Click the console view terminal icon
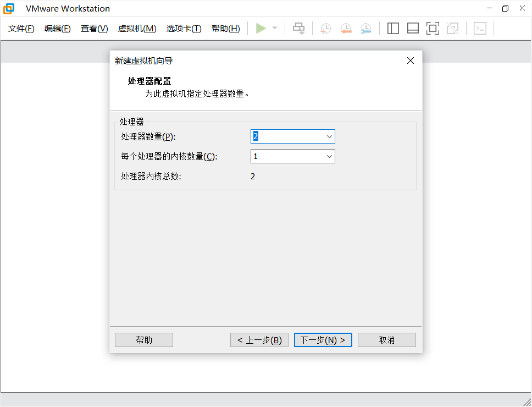Image resolution: width=532 pixels, height=407 pixels. point(480,29)
